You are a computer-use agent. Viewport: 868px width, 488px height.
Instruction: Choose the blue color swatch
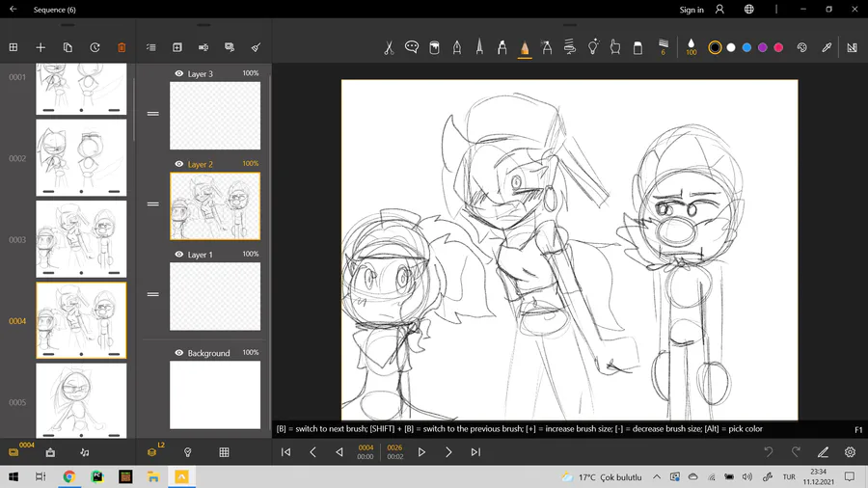(x=746, y=47)
